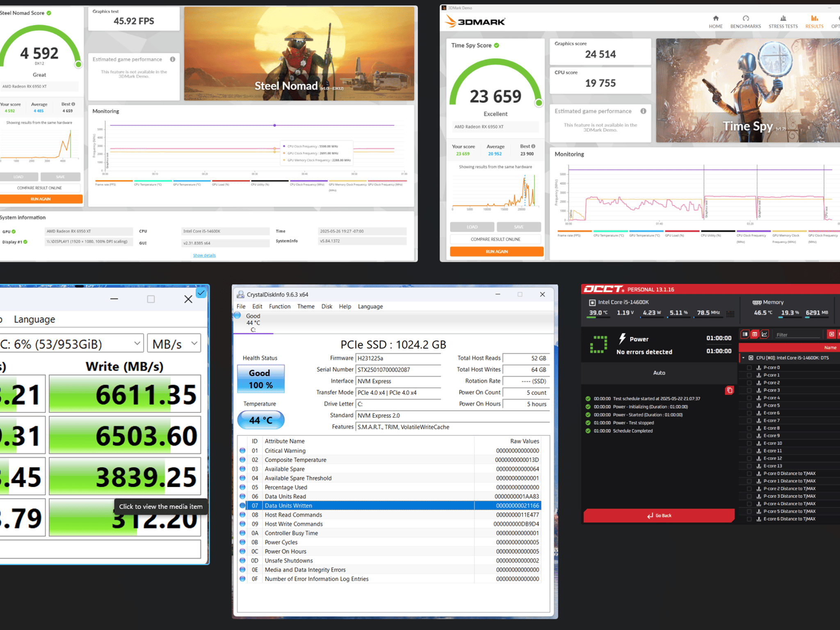Open the Benchmarks icon in 3DMark
840x630 pixels.
click(x=746, y=18)
